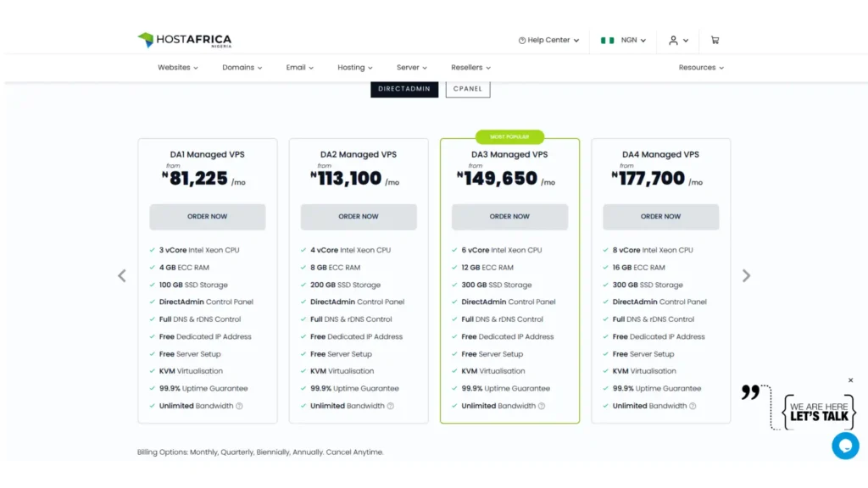Screen dimensions: 868x488
Task: Order the DA4 Managed VPS plan
Action: coord(660,217)
